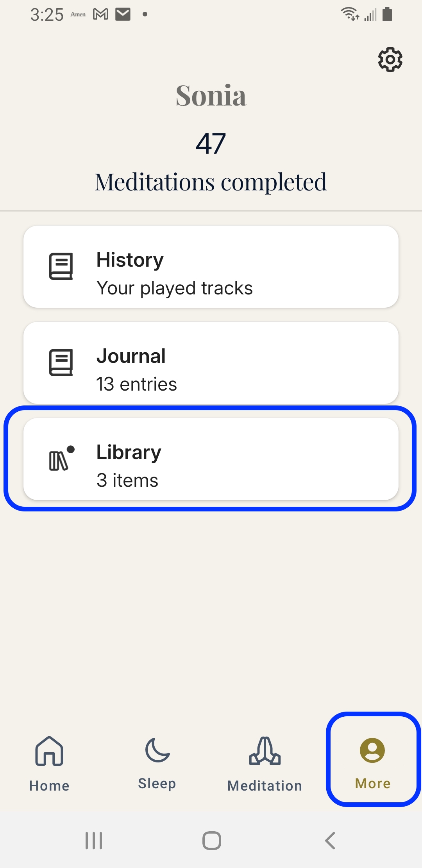Open Android recent apps button
422x868 pixels.
click(94, 841)
